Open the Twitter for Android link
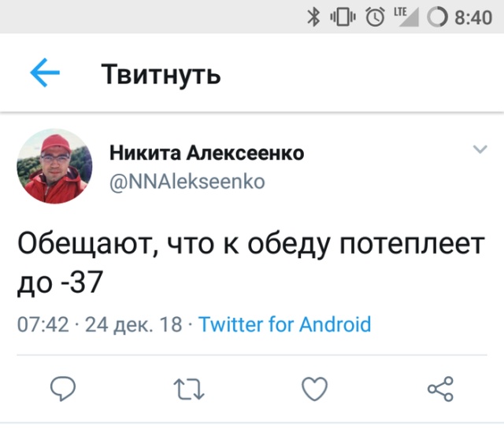This screenshot has width=504, height=435. click(x=285, y=324)
